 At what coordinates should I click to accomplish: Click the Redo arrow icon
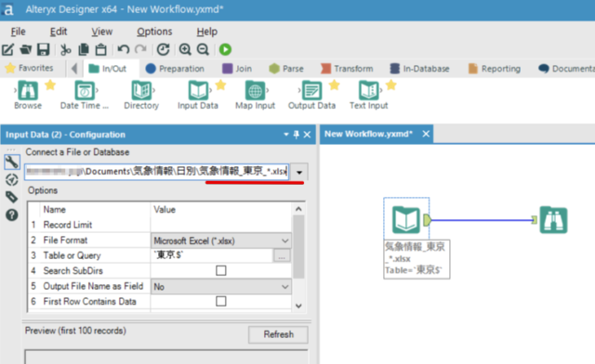tap(140, 49)
